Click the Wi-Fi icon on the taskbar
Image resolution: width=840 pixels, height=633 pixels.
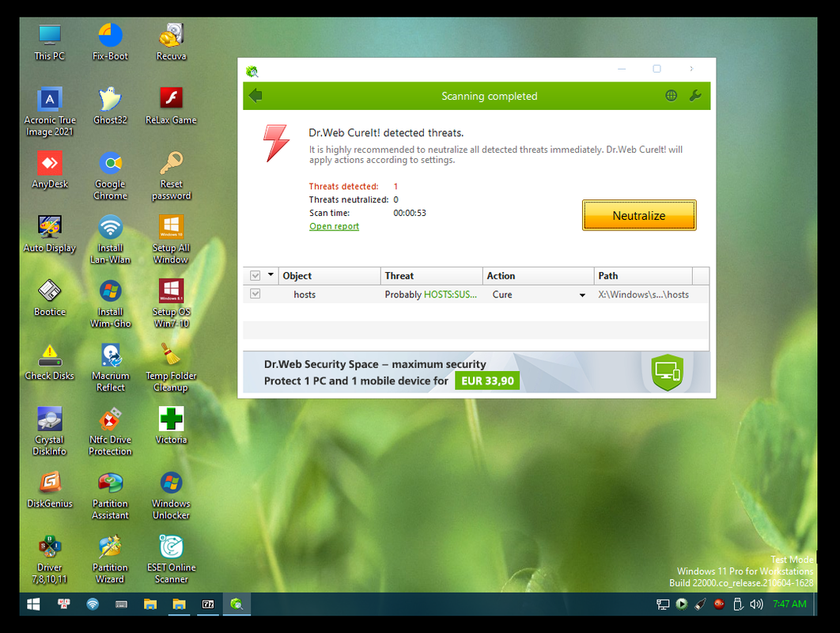[93, 604]
